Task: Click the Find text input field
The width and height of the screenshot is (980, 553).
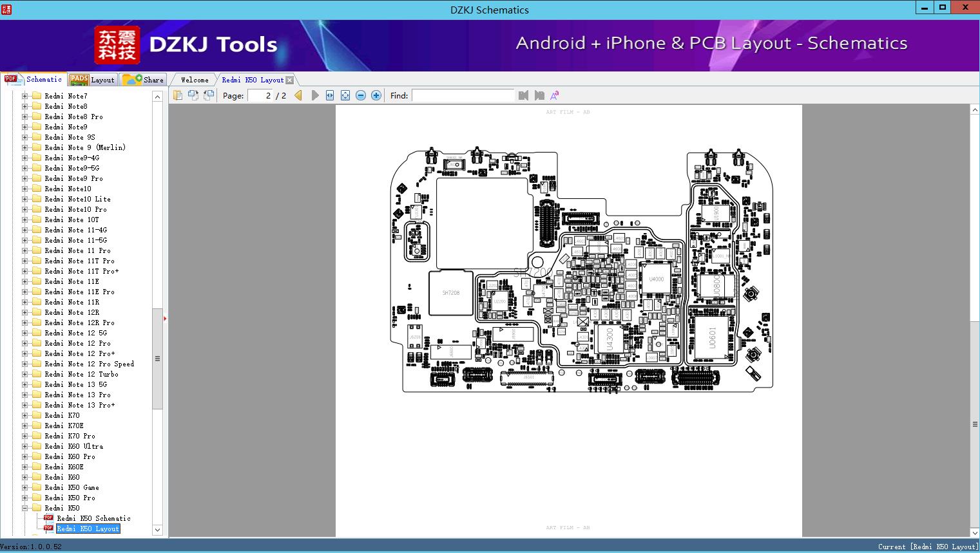Action: click(x=463, y=95)
